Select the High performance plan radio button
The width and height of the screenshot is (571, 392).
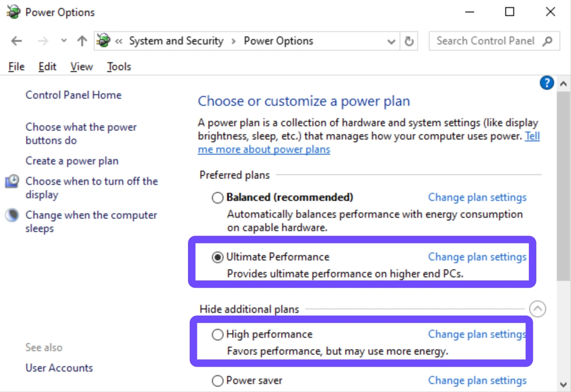point(217,335)
